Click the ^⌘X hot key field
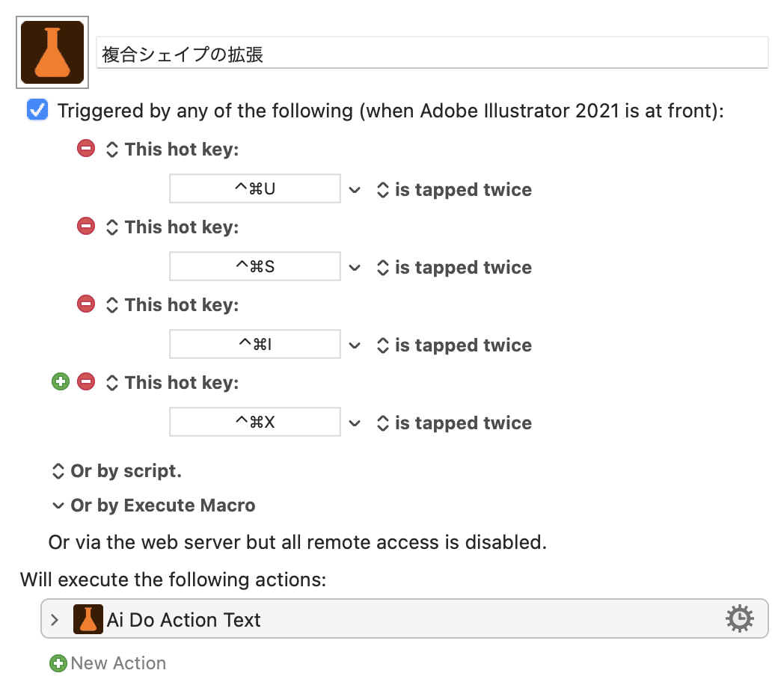The width and height of the screenshot is (784, 688). tap(255, 422)
